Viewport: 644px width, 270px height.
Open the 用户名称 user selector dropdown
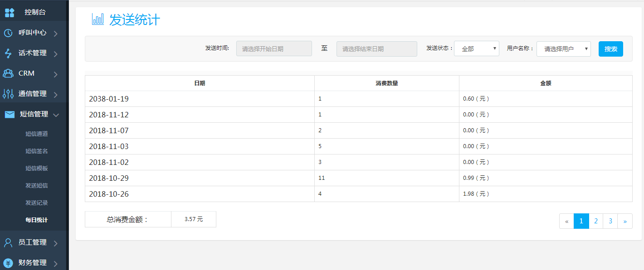[563, 49]
